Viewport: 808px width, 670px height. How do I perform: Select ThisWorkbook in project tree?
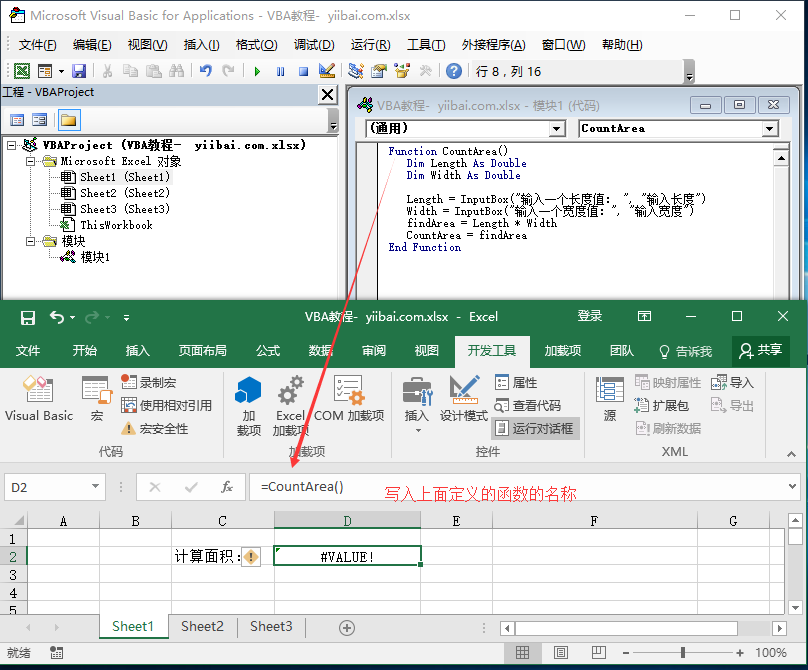pos(116,225)
